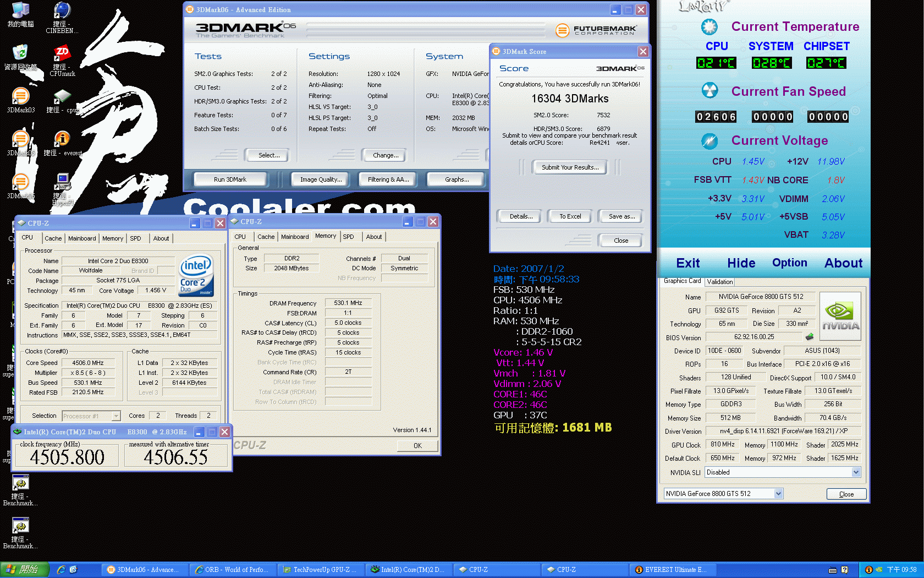
Task: Switch to EVEREST Ultimate taskbar item
Action: click(672, 570)
